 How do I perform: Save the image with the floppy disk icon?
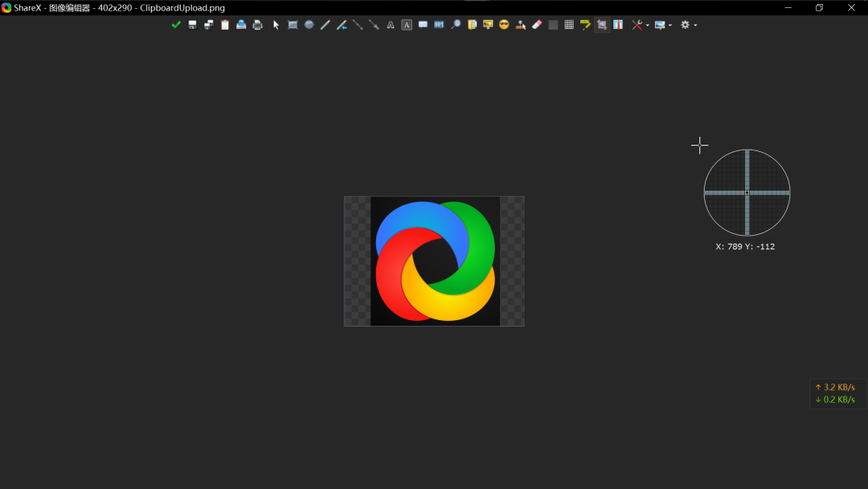click(192, 25)
